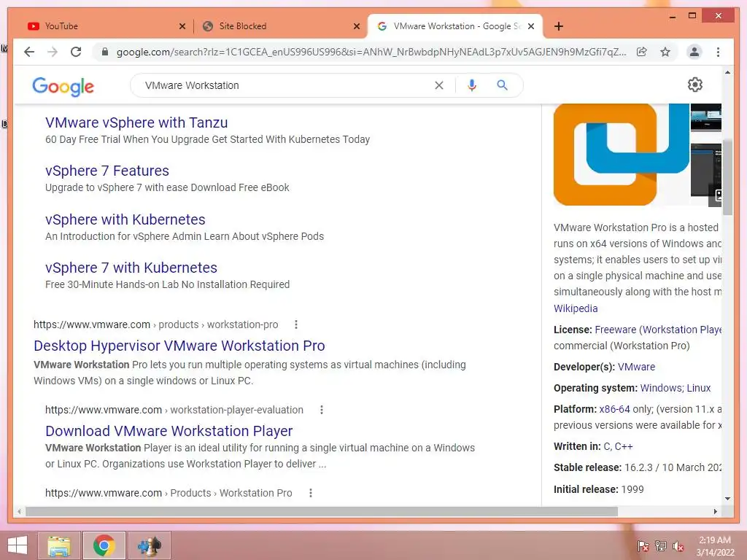Click the forward navigation arrow
The width and height of the screenshot is (747, 560).
(x=53, y=52)
